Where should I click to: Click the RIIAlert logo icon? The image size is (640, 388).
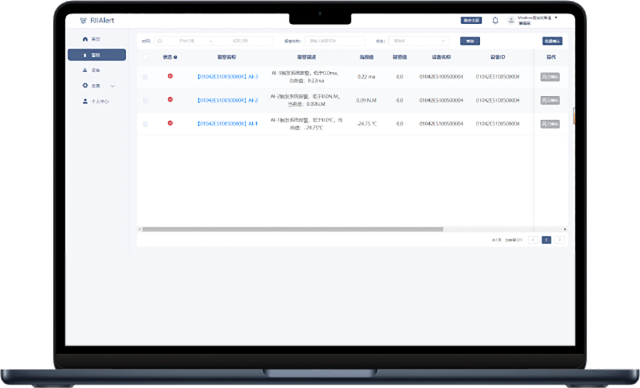click(83, 20)
